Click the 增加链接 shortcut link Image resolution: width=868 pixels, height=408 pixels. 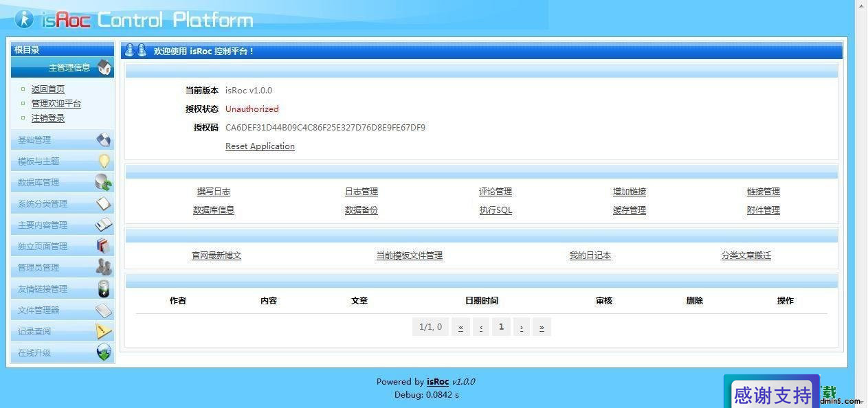[630, 192]
